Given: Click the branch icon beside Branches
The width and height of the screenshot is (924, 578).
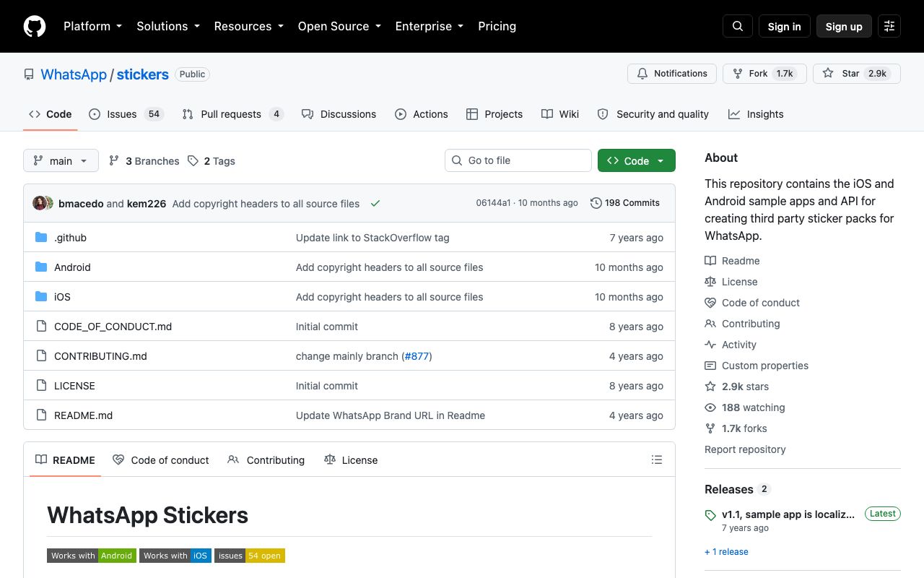Looking at the screenshot, I should [114, 161].
